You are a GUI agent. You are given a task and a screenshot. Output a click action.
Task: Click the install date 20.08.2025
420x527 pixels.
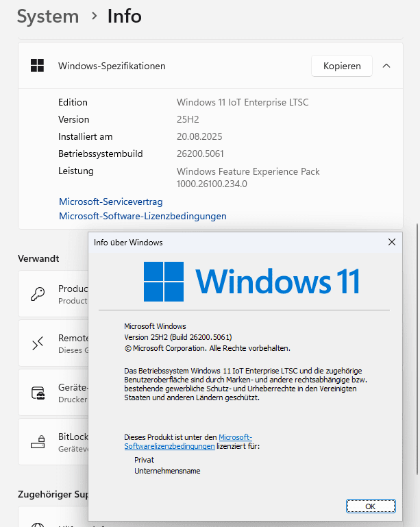coord(199,136)
